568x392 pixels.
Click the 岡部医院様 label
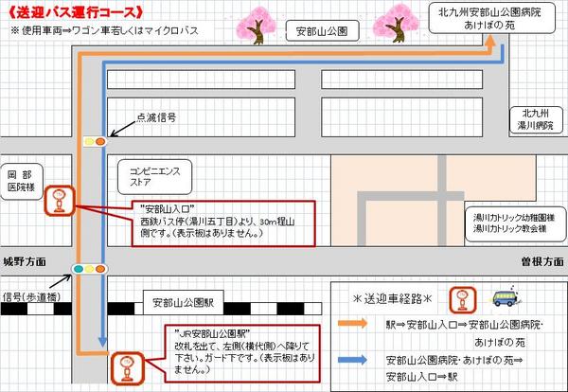click(x=22, y=182)
